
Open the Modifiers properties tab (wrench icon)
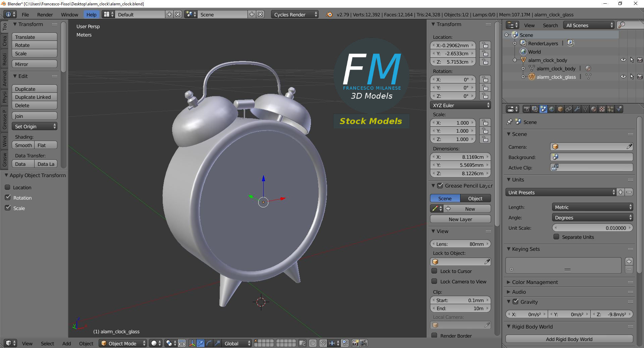577,109
